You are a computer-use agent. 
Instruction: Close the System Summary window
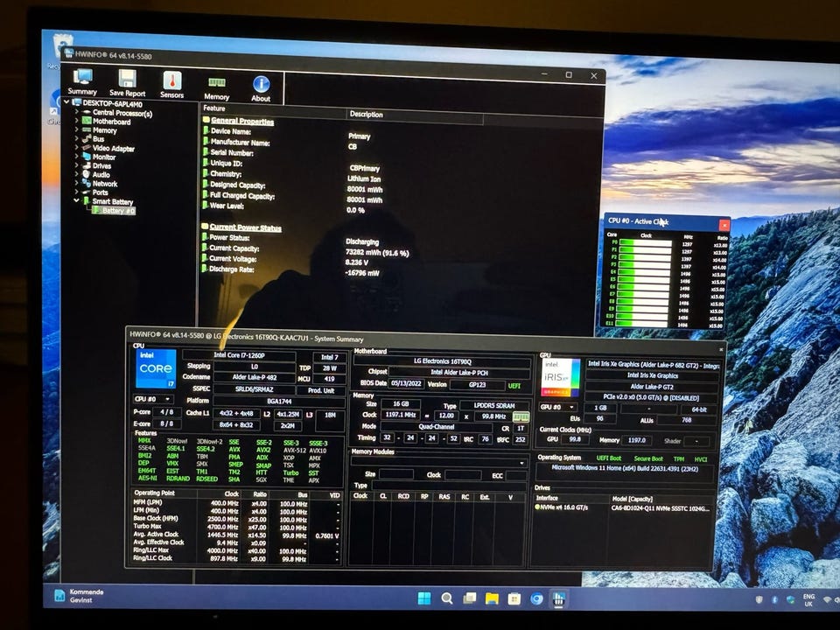(721, 350)
